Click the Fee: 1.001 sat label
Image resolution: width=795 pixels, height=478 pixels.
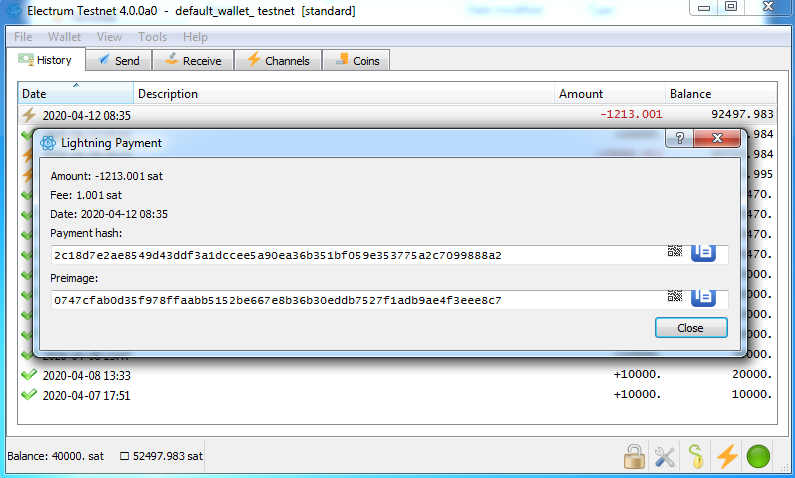86,195
